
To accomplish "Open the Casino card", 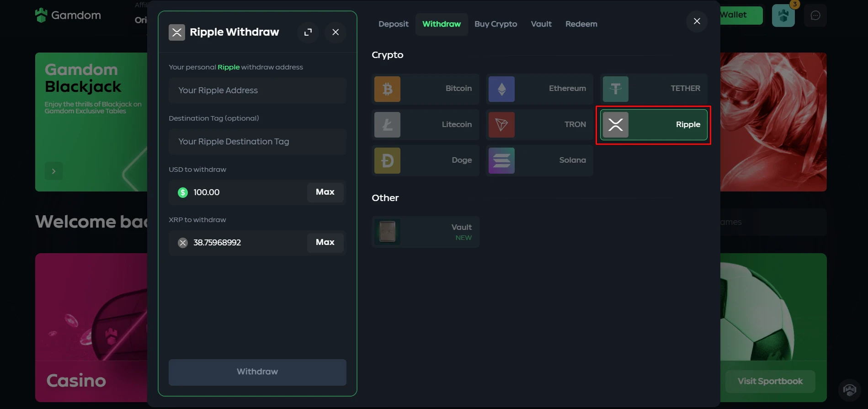I will point(91,328).
